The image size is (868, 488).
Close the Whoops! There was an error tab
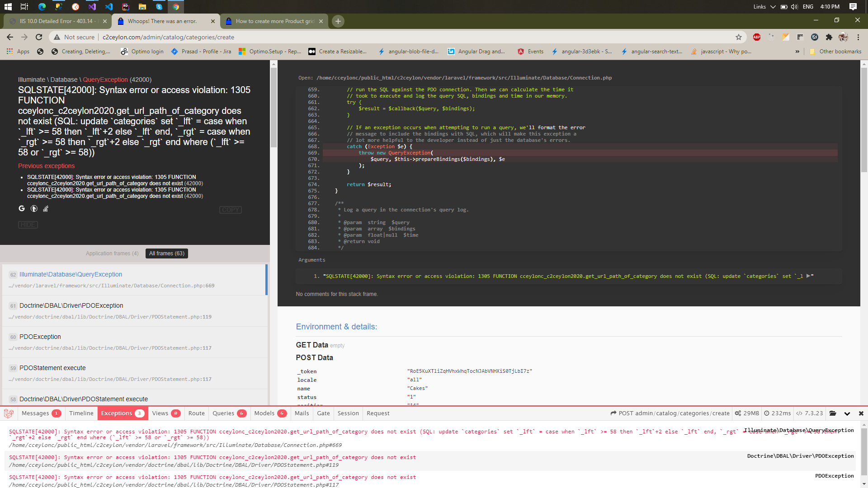[x=213, y=21]
